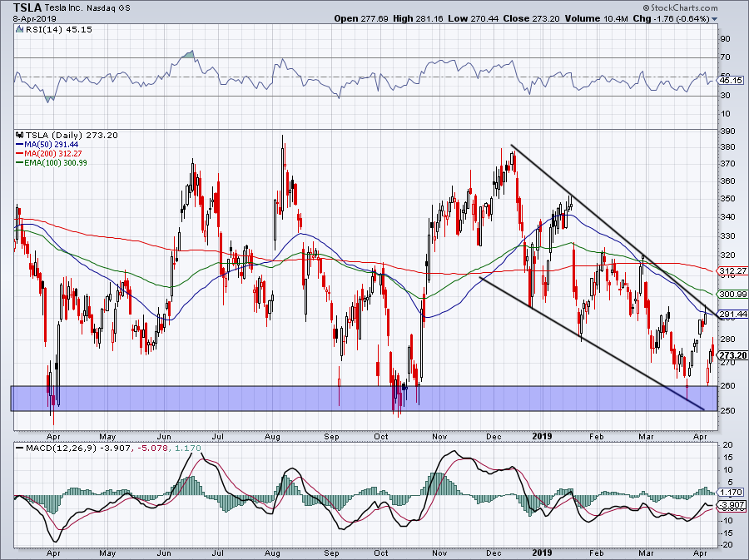749x560 pixels.
Task: Click the 300.99 price tag on right axis
Action: [732, 294]
